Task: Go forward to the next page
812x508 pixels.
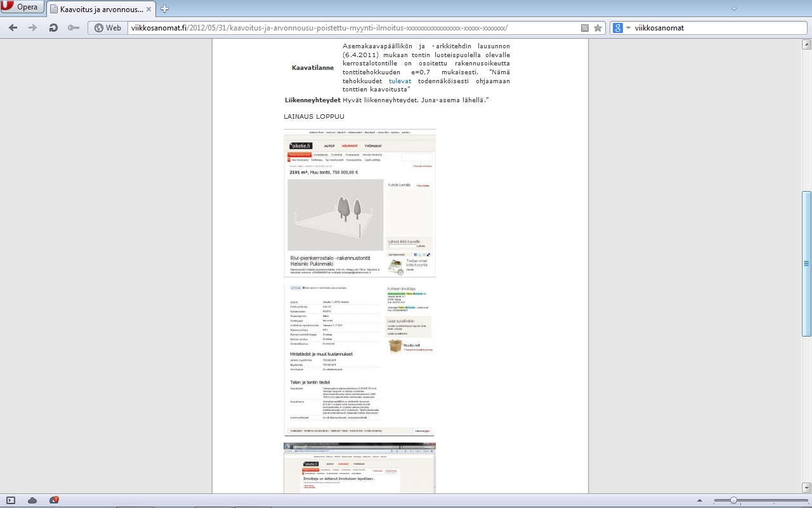Action: [33, 28]
